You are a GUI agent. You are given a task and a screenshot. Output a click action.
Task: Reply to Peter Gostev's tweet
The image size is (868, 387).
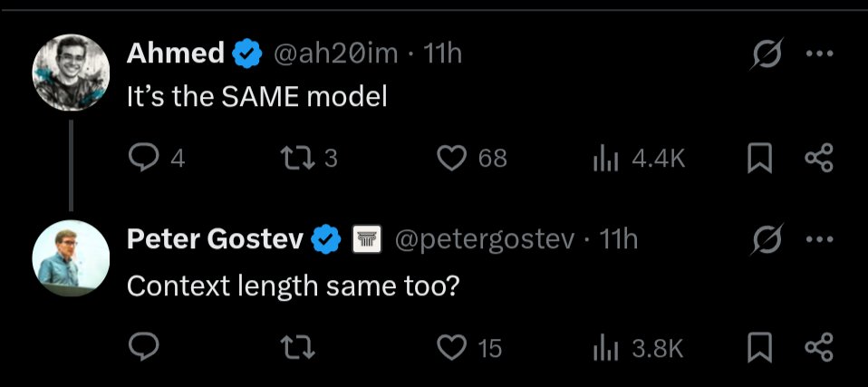click(x=143, y=347)
